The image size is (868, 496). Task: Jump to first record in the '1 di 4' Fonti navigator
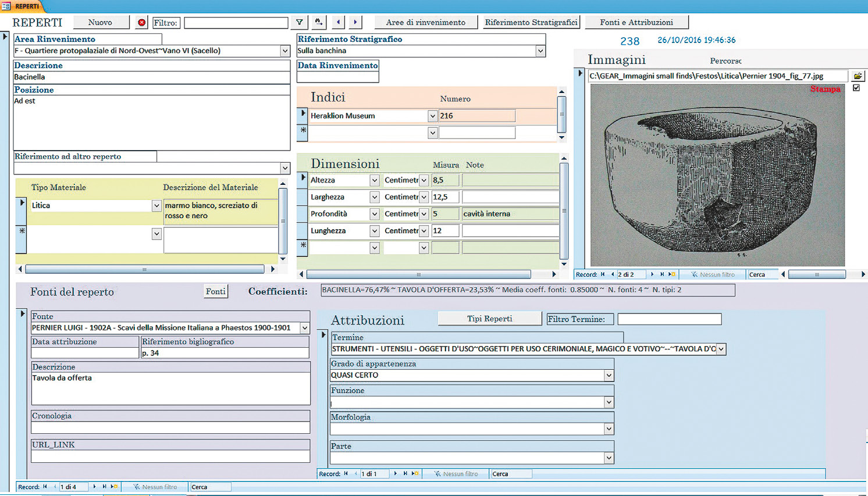[x=45, y=487]
